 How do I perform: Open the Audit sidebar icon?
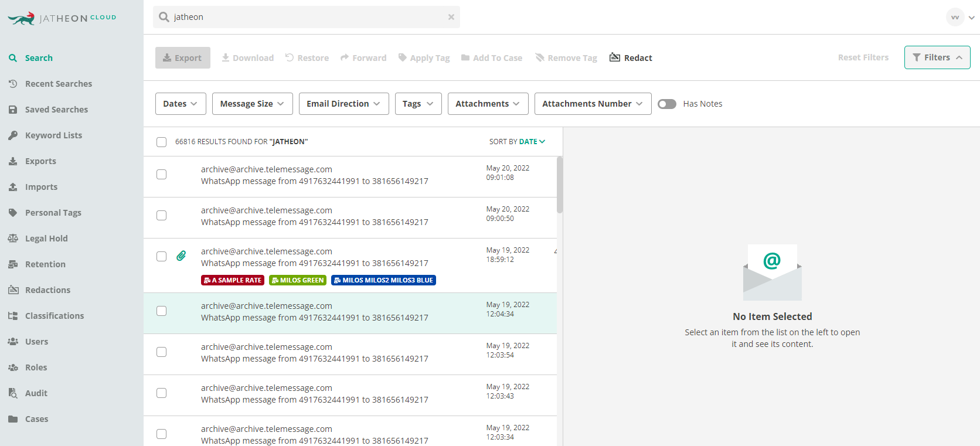13,393
